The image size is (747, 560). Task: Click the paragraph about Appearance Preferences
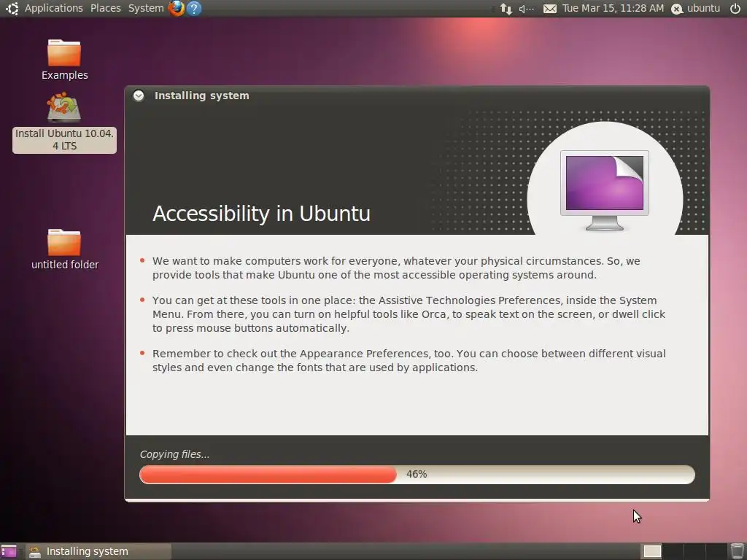(409, 360)
